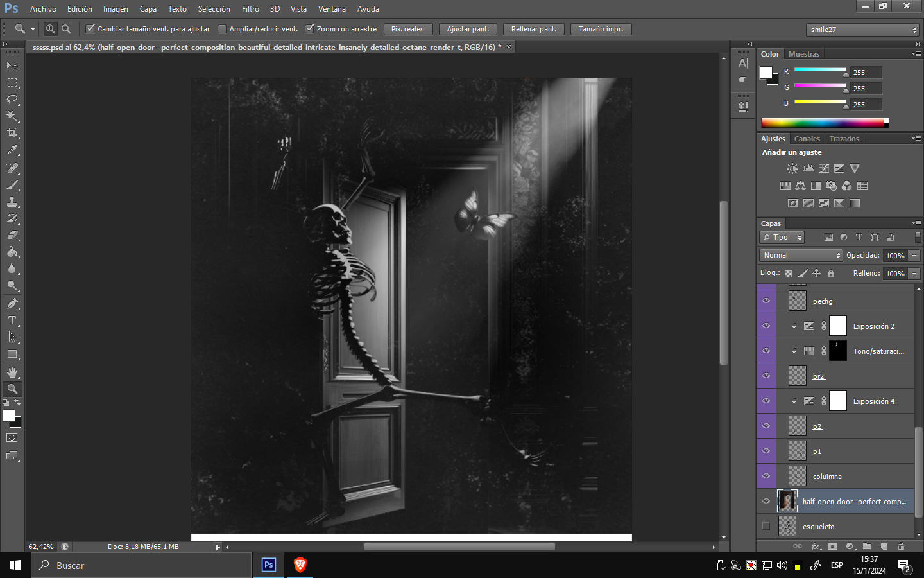This screenshot has width=924, height=578.
Task: Open the Opacidad slider arrow
Action: 914,256
